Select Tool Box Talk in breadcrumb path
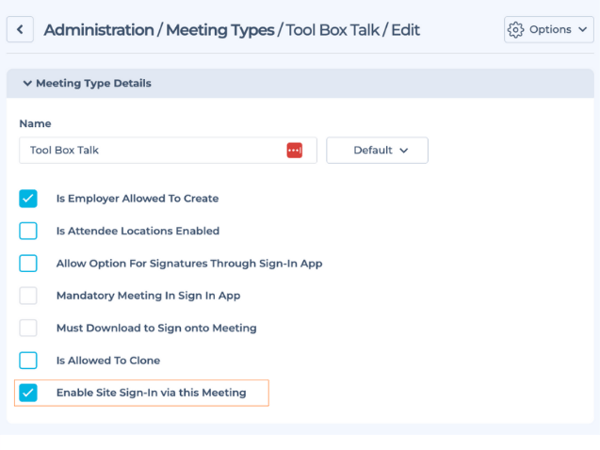The height and width of the screenshot is (450, 600). pos(332,30)
